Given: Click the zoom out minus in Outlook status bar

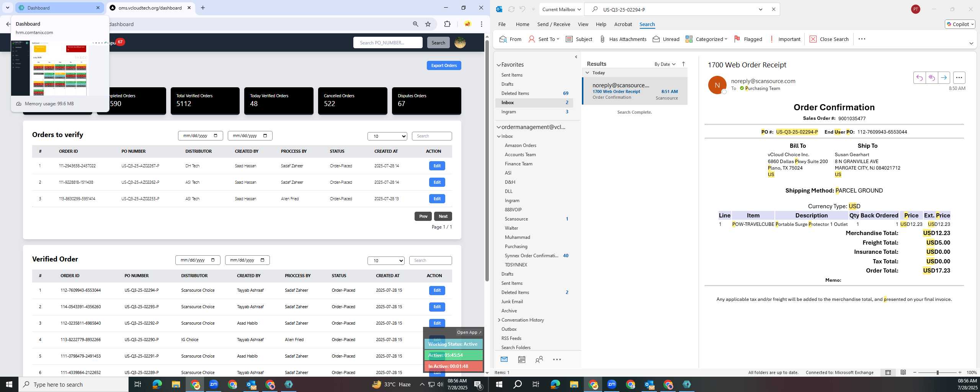Looking at the screenshot, I should pyautogui.click(x=915, y=372).
